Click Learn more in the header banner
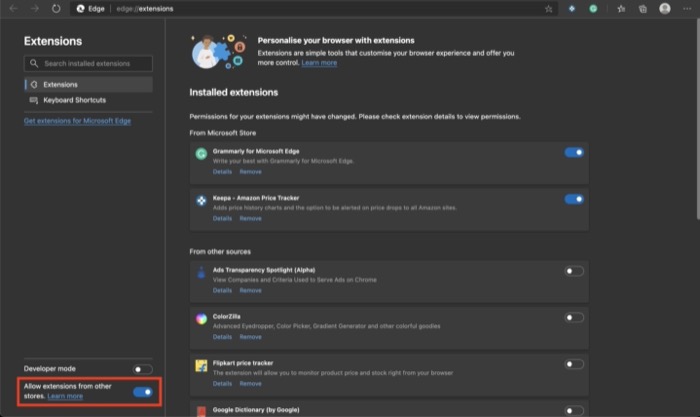Image resolution: width=700 pixels, height=417 pixels. 319,63
